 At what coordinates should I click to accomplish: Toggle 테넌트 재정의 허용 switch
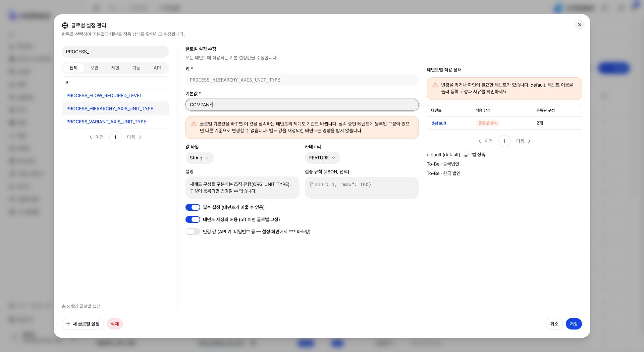193,219
